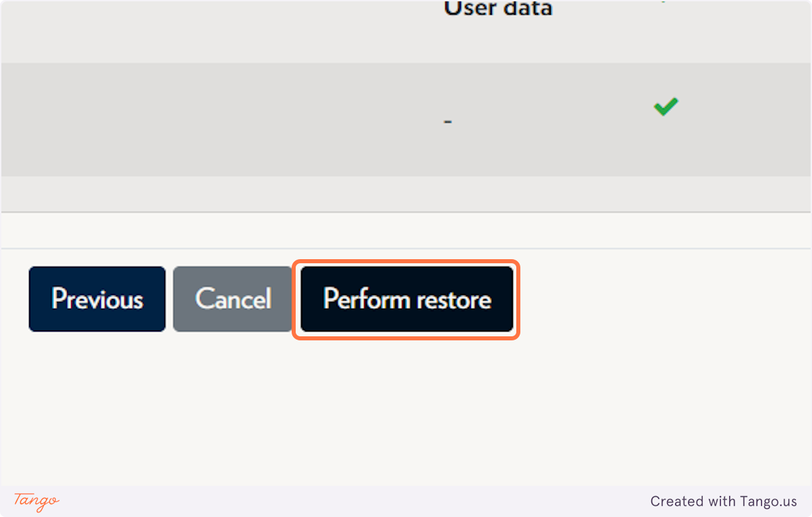Follow the Created with Tango.us link
Screen dimensions: 812x517
click(723, 501)
